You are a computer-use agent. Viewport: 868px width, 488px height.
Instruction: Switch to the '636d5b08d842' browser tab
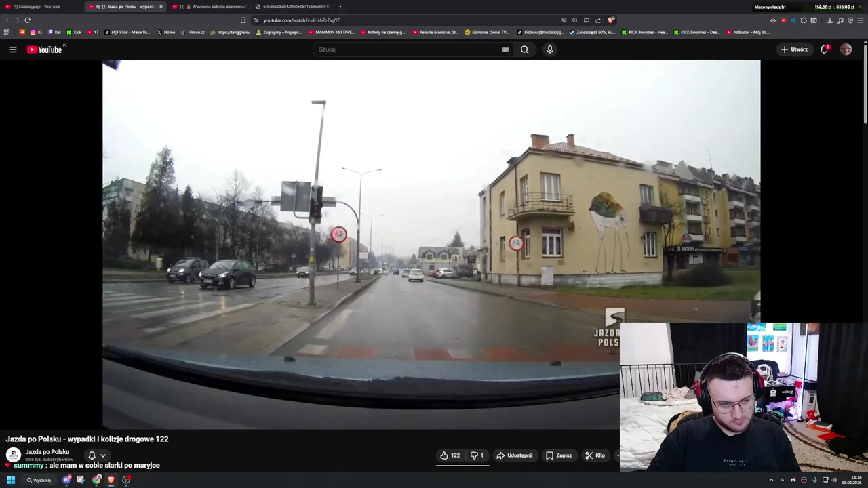(x=292, y=7)
